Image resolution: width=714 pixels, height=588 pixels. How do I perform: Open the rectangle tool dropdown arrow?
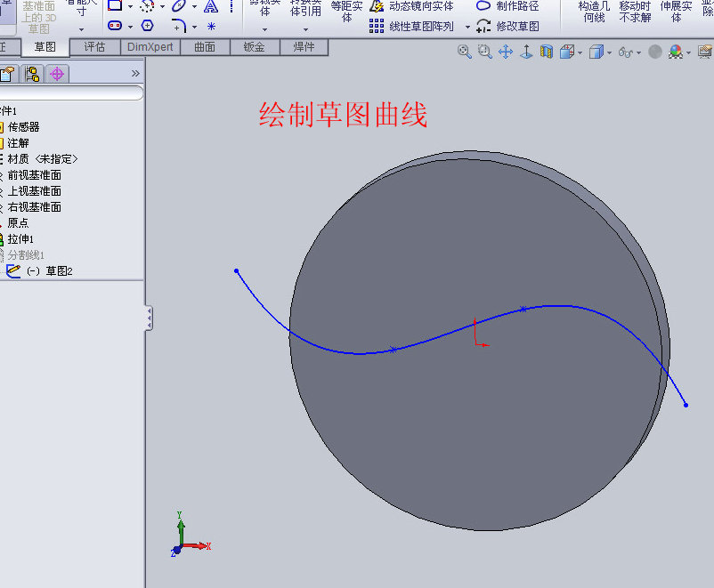tap(130, 6)
